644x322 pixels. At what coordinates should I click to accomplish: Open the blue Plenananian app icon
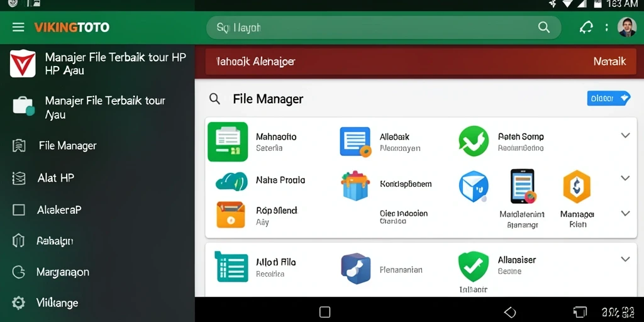(356, 269)
